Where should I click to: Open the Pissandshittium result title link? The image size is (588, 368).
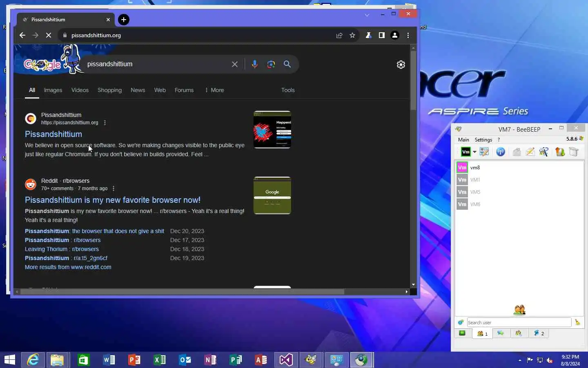point(53,134)
